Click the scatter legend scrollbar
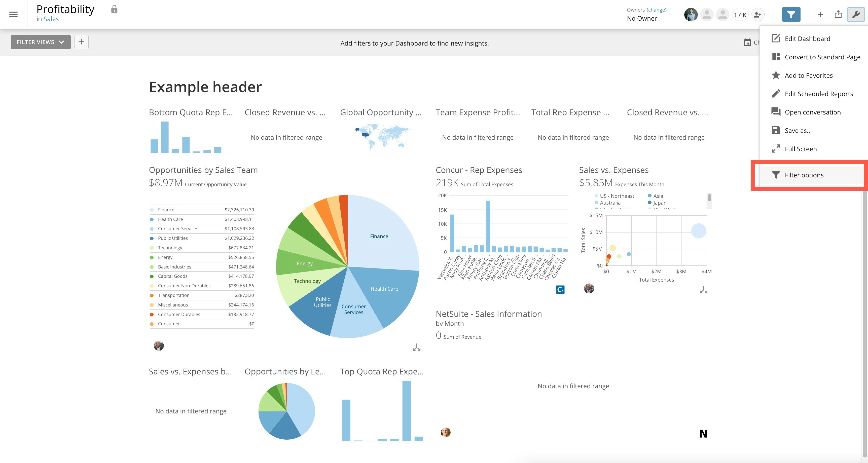Viewport: 868px width, 463px height. tap(709, 198)
